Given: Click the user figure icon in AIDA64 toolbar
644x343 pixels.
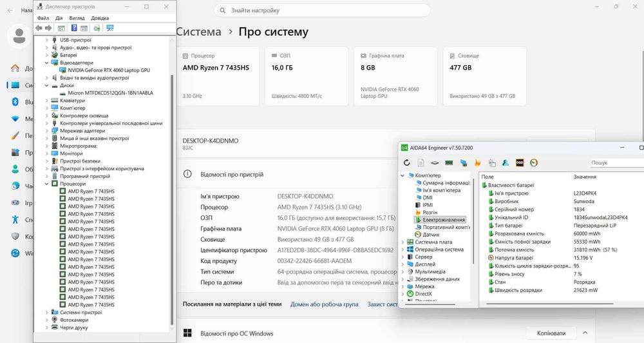Looking at the screenshot, I should pyautogui.click(x=506, y=162).
